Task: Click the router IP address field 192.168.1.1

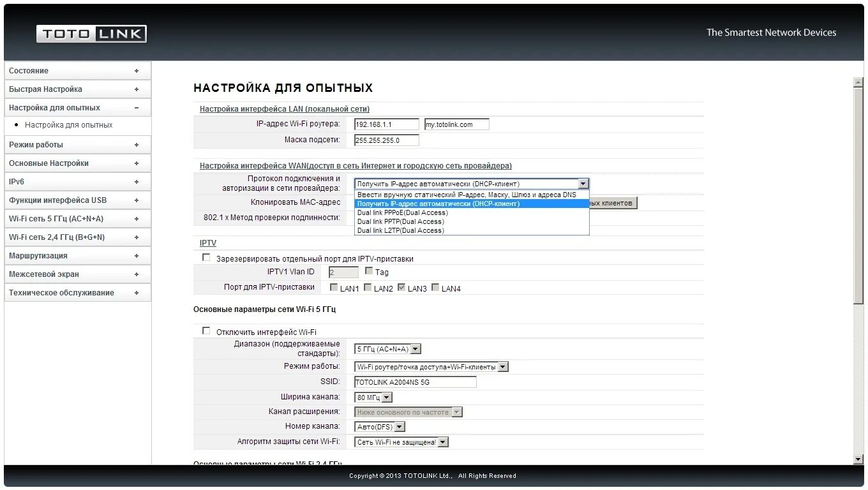Action: click(387, 124)
